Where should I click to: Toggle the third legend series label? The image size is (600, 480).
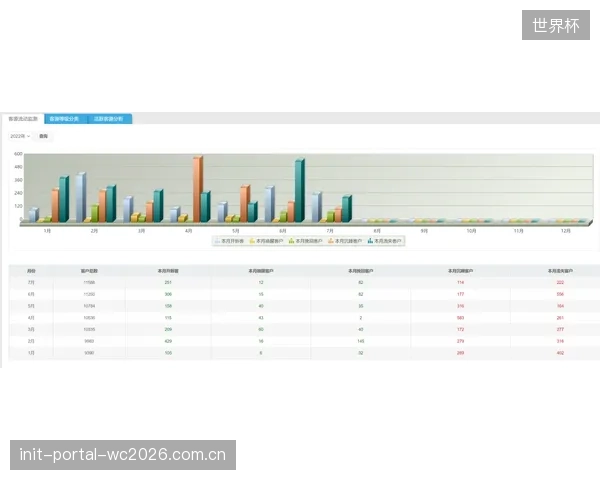(x=309, y=241)
